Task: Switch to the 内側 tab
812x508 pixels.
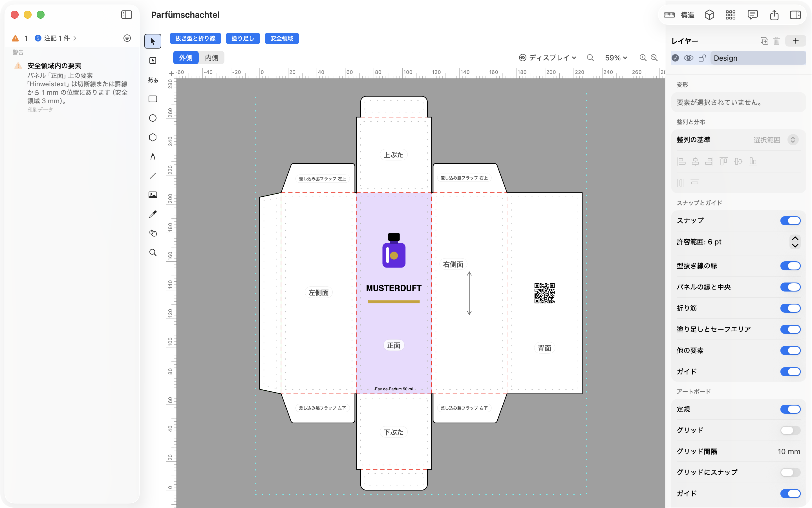Action: (x=211, y=58)
